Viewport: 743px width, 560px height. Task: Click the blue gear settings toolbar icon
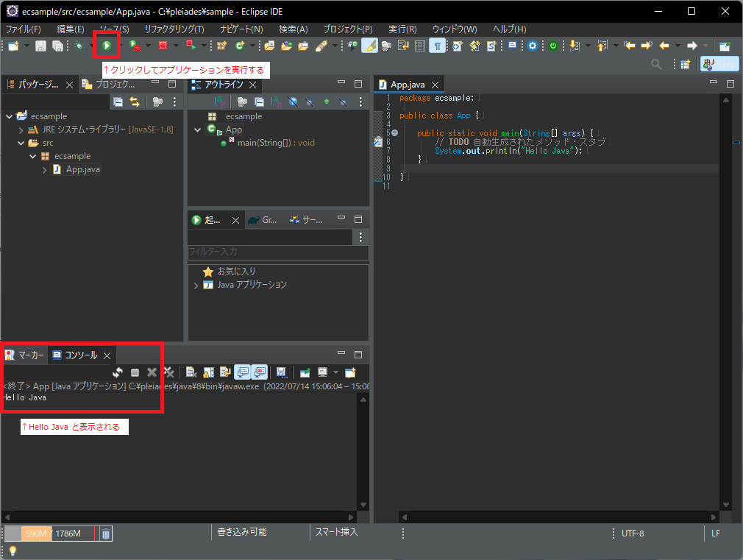532,46
